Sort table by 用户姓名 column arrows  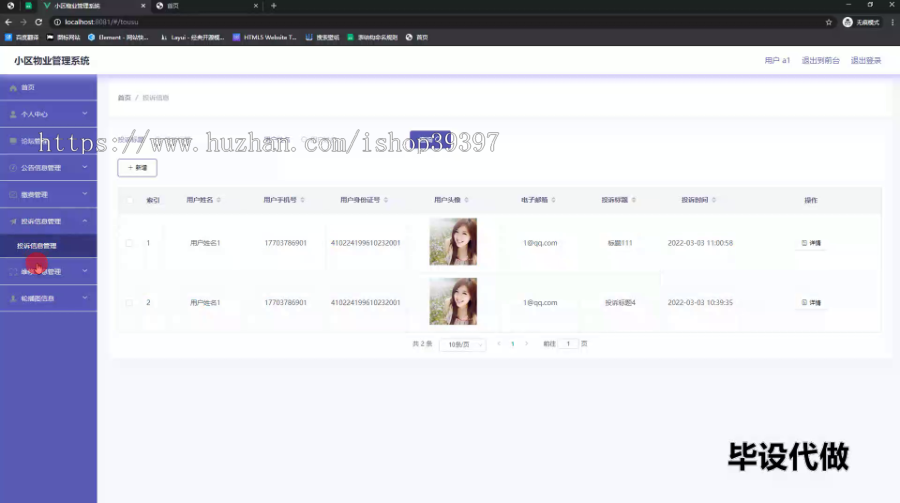click(x=219, y=200)
